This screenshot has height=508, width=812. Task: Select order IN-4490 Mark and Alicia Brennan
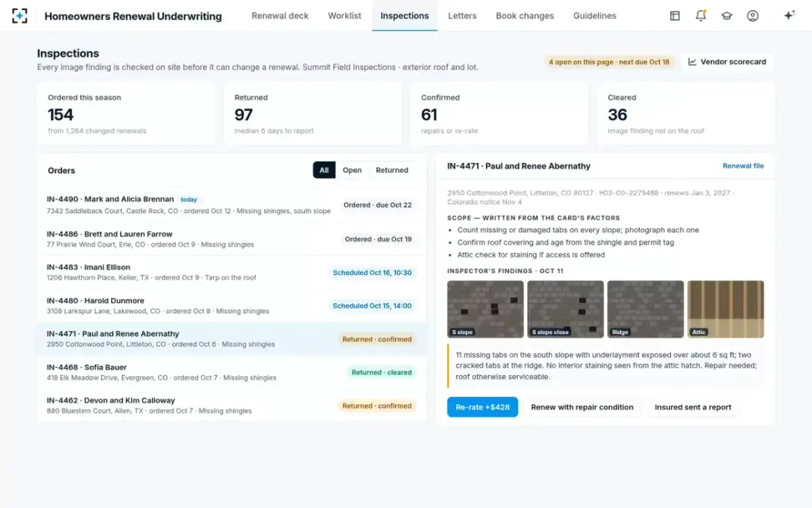point(231,205)
